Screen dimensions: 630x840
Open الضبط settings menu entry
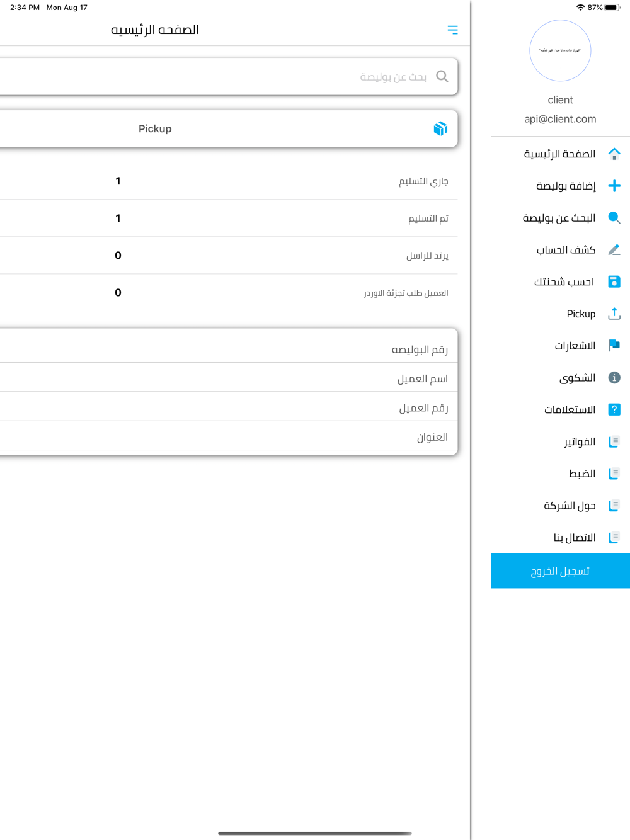[561, 474]
